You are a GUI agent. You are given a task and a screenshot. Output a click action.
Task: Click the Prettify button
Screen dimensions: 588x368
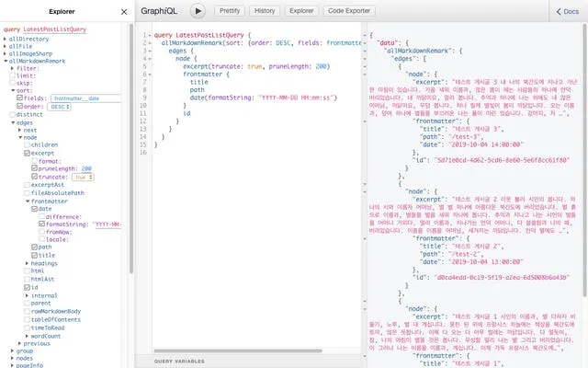[x=229, y=11]
